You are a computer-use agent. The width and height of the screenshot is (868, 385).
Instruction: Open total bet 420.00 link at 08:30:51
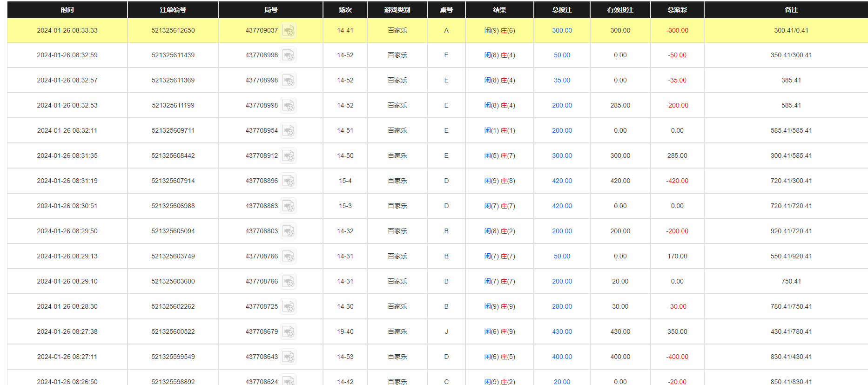(x=562, y=206)
